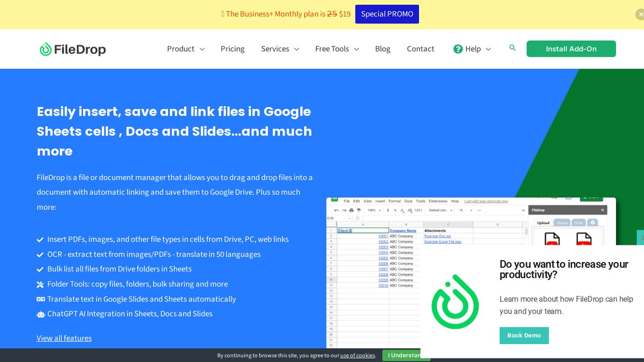This screenshot has width=644, height=362.
Task: Click 'Bulk list all files from Drive folders' text
Action: [119, 269]
